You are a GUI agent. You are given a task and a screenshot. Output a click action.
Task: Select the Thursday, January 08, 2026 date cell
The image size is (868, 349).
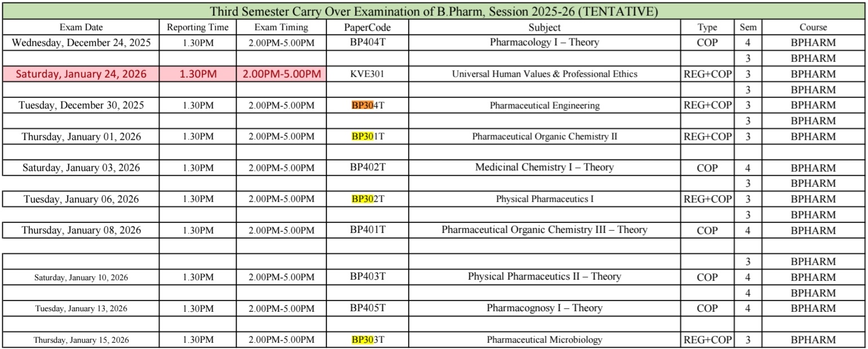[x=81, y=230]
